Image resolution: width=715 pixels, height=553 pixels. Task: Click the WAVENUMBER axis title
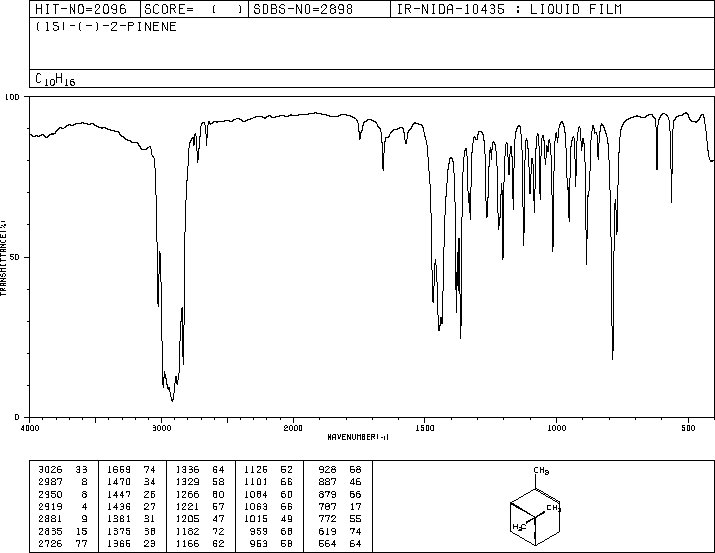coord(358,437)
